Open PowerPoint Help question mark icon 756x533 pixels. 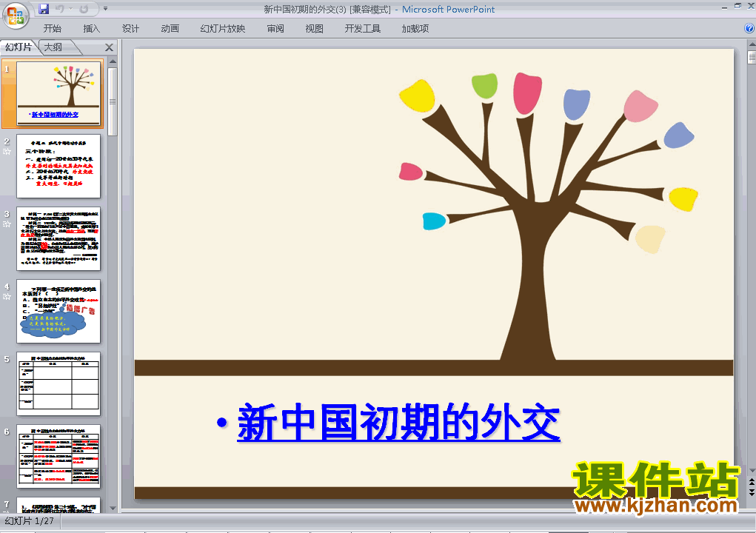click(749, 28)
